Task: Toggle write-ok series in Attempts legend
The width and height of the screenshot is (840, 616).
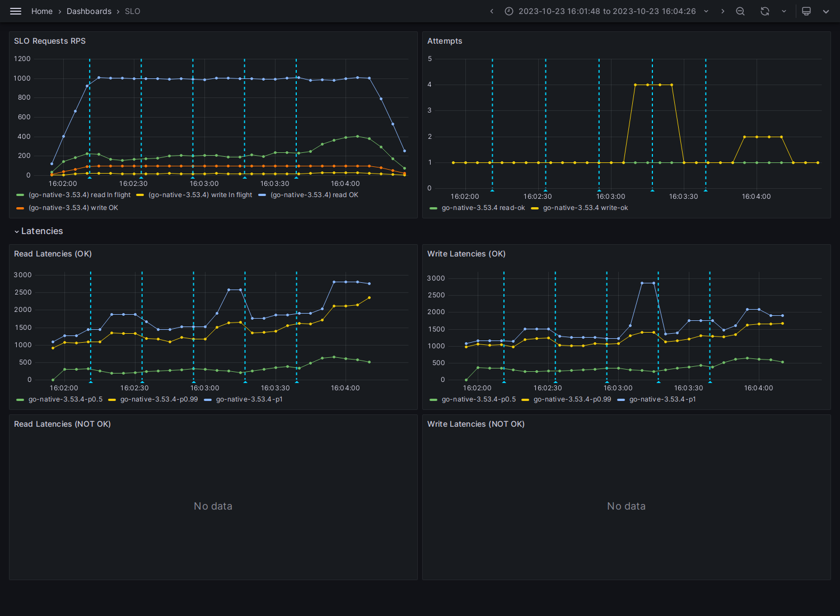Action: [x=585, y=208]
